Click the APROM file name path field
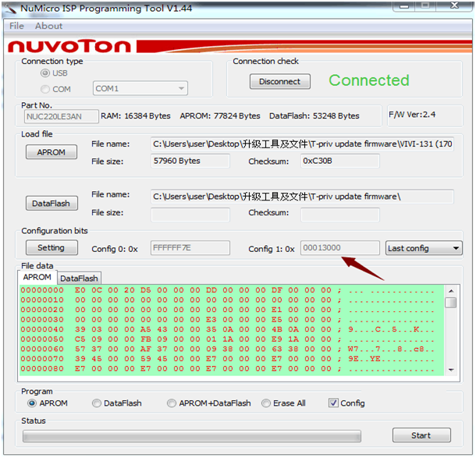 tap(302, 144)
